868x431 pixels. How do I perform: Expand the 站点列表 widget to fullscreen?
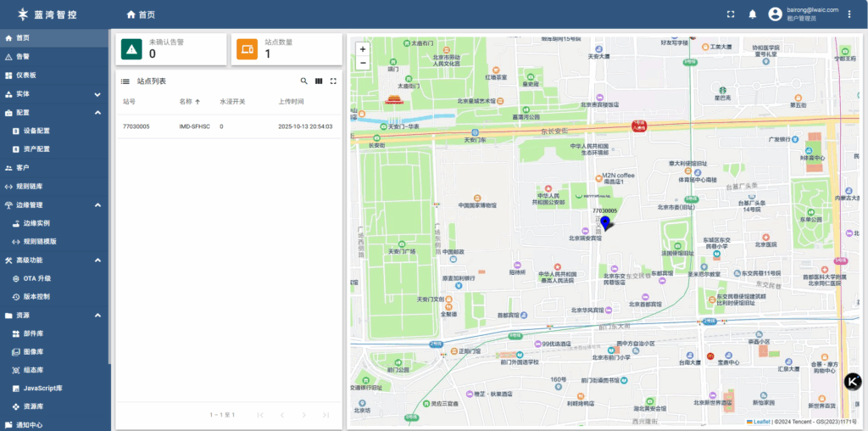(x=333, y=81)
